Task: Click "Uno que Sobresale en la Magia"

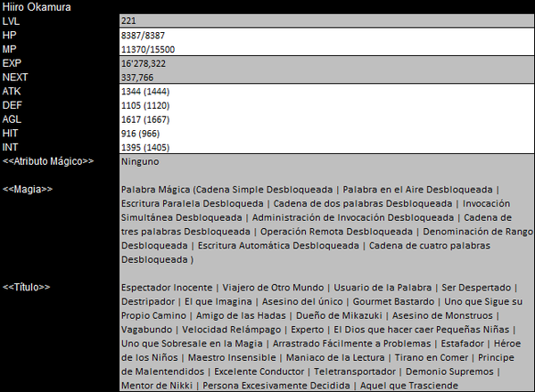Action: (192, 343)
